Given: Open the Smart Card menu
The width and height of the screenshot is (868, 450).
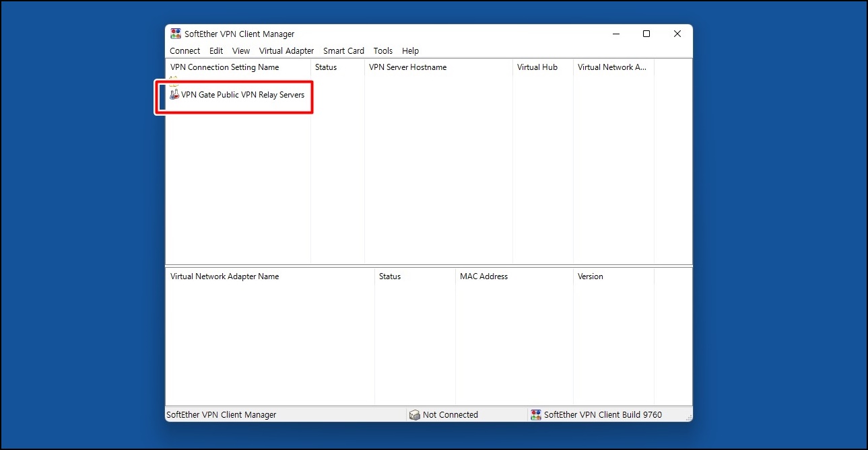Looking at the screenshot, I should tap(343, 50).
